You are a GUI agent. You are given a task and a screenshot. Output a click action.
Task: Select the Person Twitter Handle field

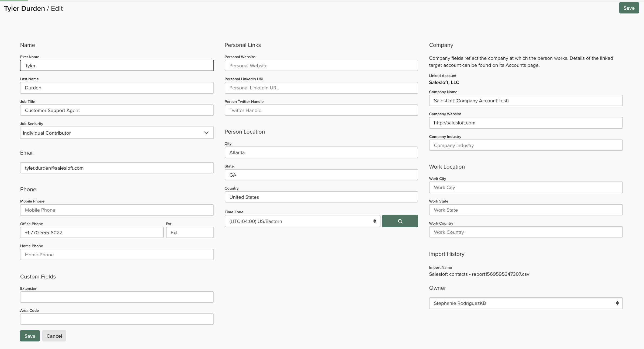click(x=321, y=110)
